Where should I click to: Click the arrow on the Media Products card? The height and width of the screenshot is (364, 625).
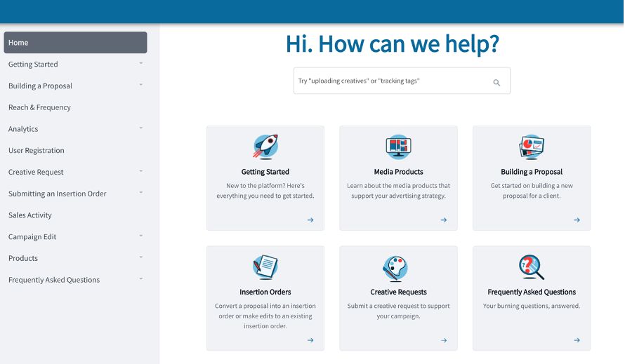pyautogui.click(x=444, y=220)
